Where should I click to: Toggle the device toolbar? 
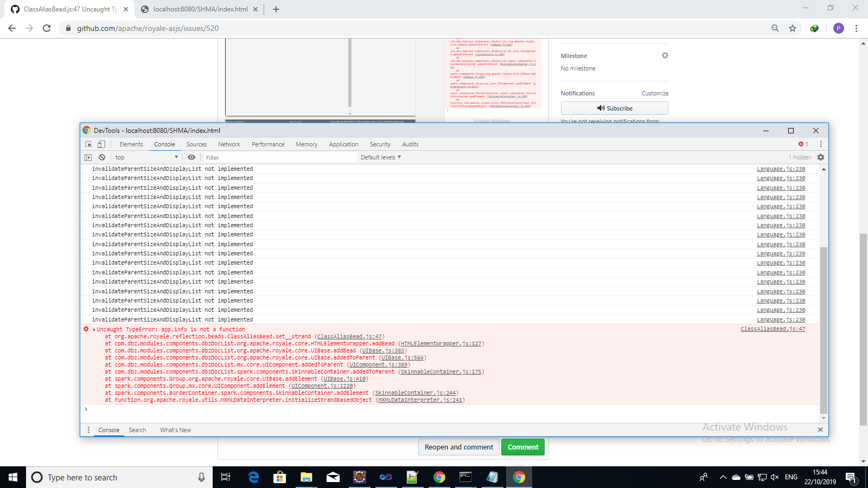(x=100, y=144)
